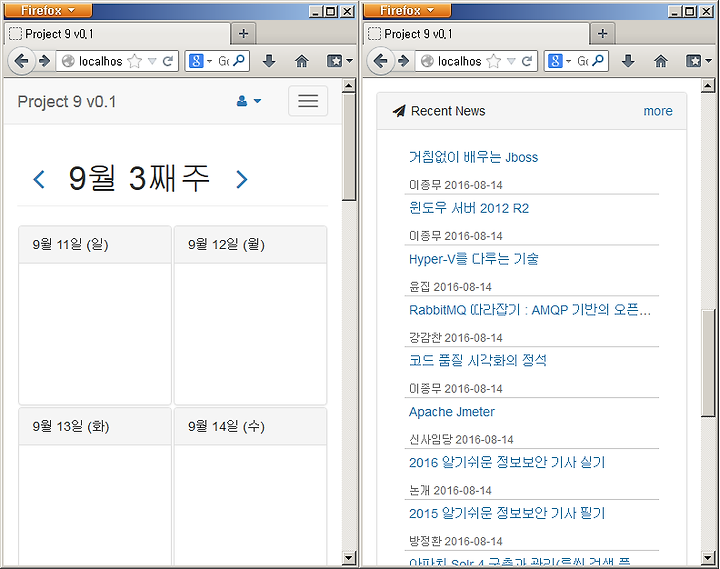720x569 pixels.
Task: Click the vertical scrollbar thumb in right window
Action: [708, 363]
